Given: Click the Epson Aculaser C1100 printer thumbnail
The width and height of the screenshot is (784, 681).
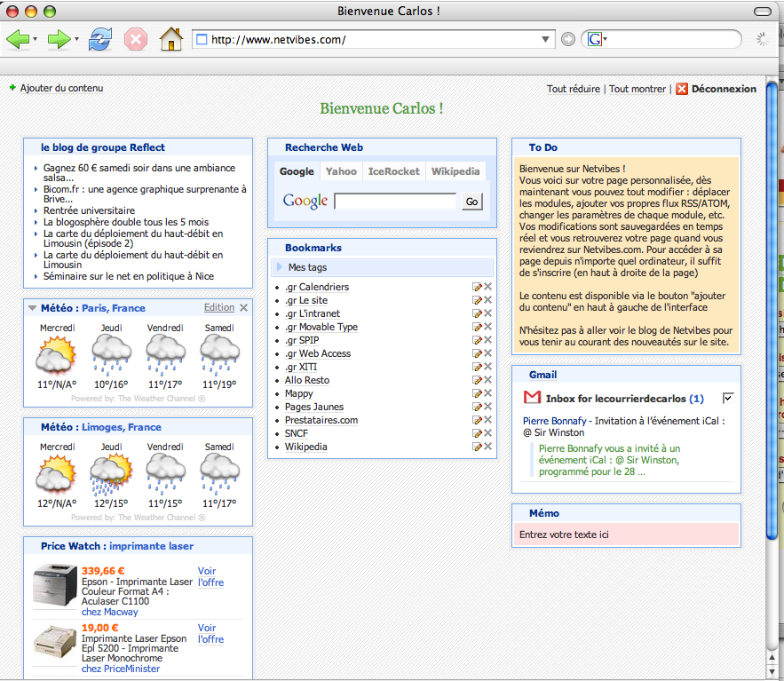Looking at the screenshot, I should click(x=55, y=585).
